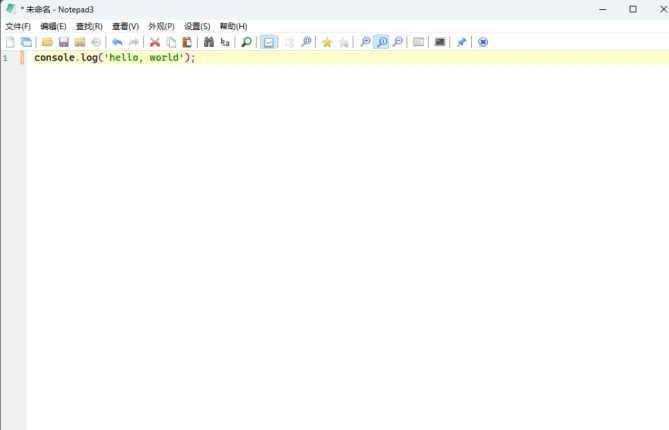Click the dark monitor icon in toolbar
Viewport: 669px width, 430px height.
pyautogui.click(x=440, y=42)
